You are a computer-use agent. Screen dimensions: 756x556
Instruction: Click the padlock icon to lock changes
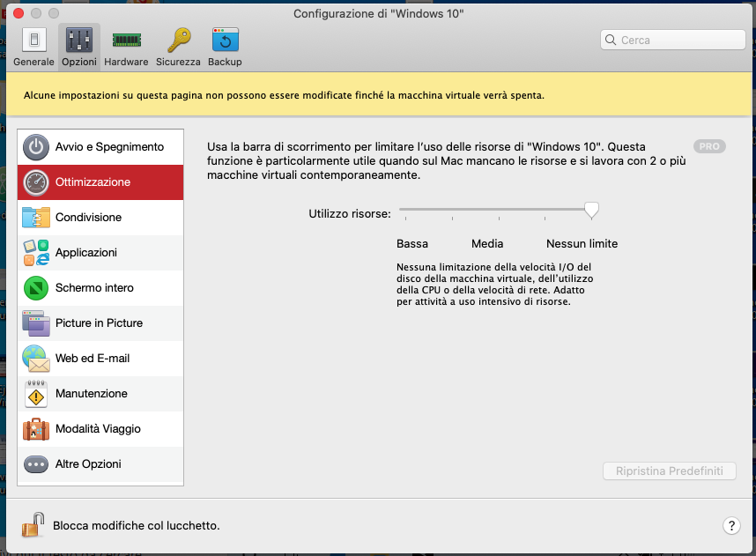33,524
